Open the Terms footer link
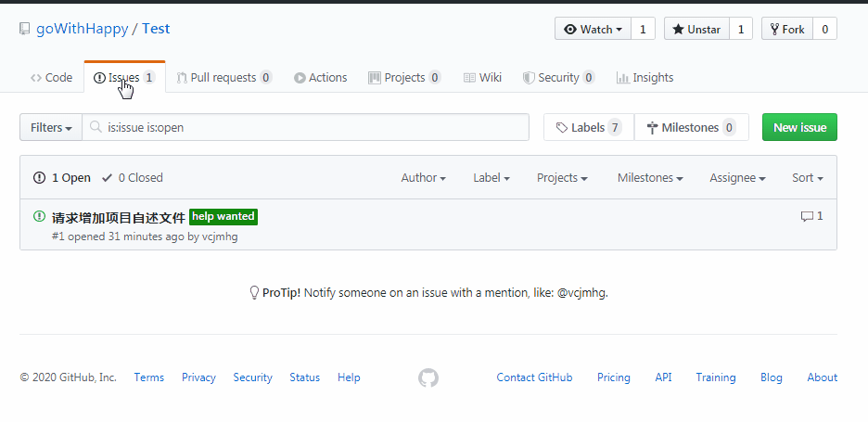This screenshot has height=422, width=868. (149, 377)
